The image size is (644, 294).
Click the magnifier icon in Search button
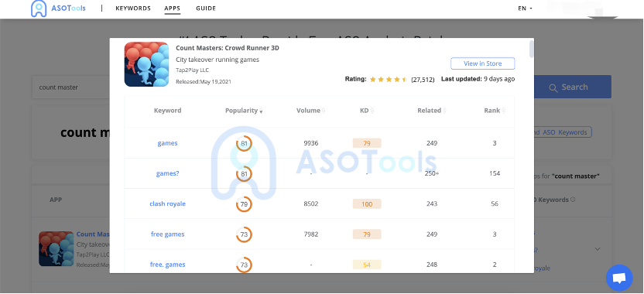[x=553, y=88]
